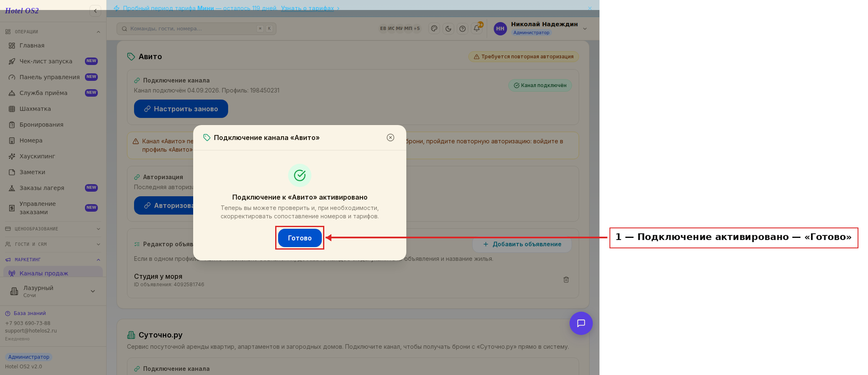Open Управление заказами in the sidebar
The image size is (868, 375).
(53, 208)
